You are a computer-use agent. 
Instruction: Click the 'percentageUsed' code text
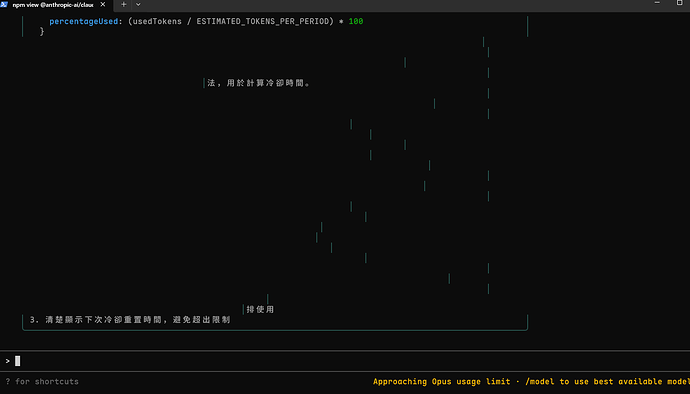[x=84, y=21]
